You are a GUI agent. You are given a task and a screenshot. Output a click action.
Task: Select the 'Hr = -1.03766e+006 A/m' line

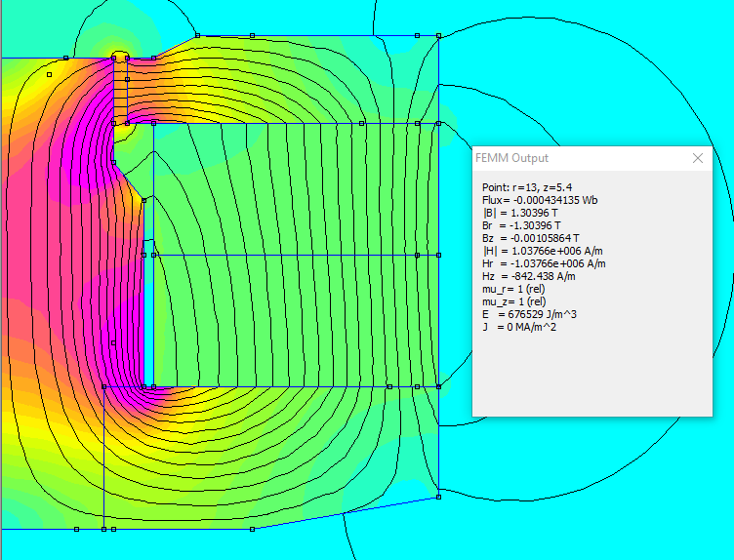coord(544,263)
